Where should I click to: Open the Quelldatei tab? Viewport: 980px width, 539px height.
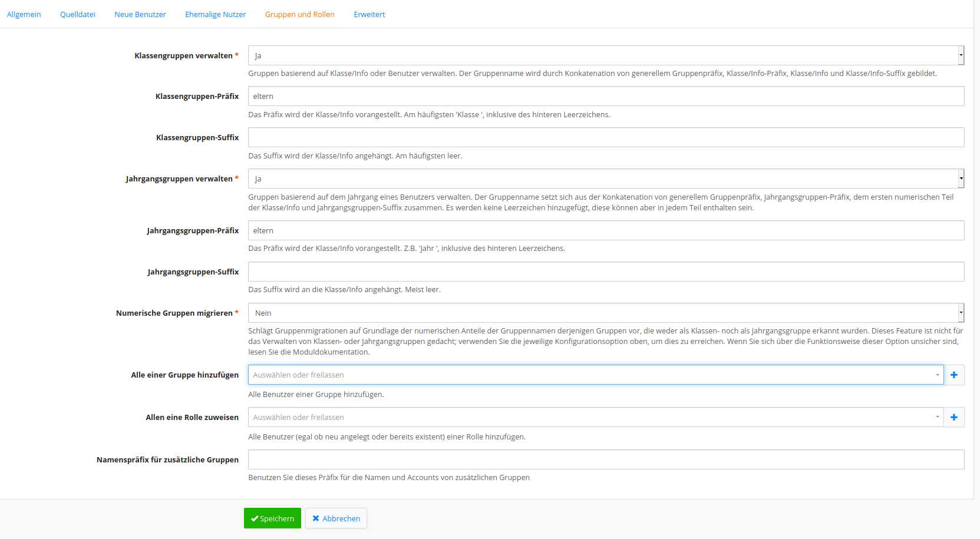pyautogui.click(x=78, y=15)
